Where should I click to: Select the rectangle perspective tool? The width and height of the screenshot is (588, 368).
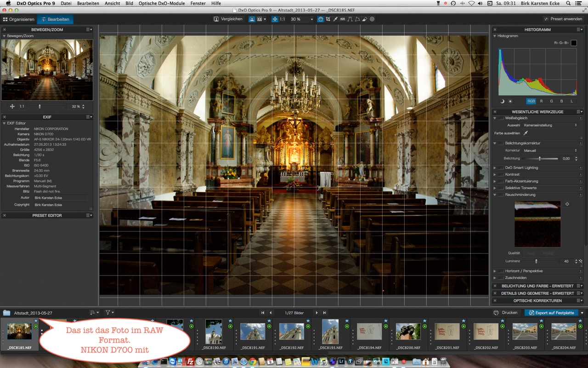tap(357, 19)
